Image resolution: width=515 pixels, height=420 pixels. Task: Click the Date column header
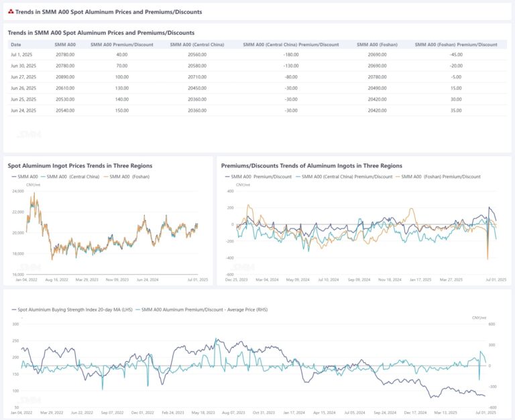pyautogui.click(x=16, y=45)
